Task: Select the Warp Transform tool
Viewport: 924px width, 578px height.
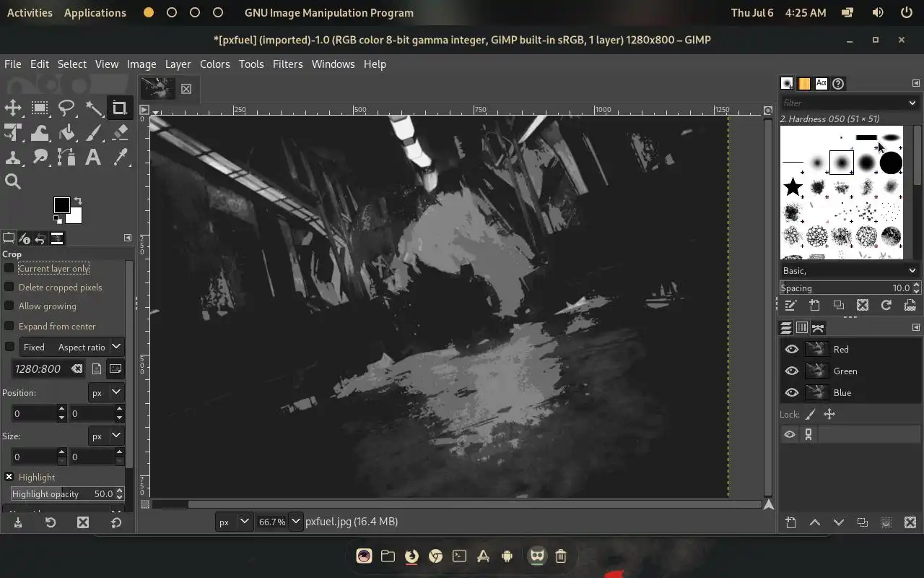Action: (x=40, y=133)
